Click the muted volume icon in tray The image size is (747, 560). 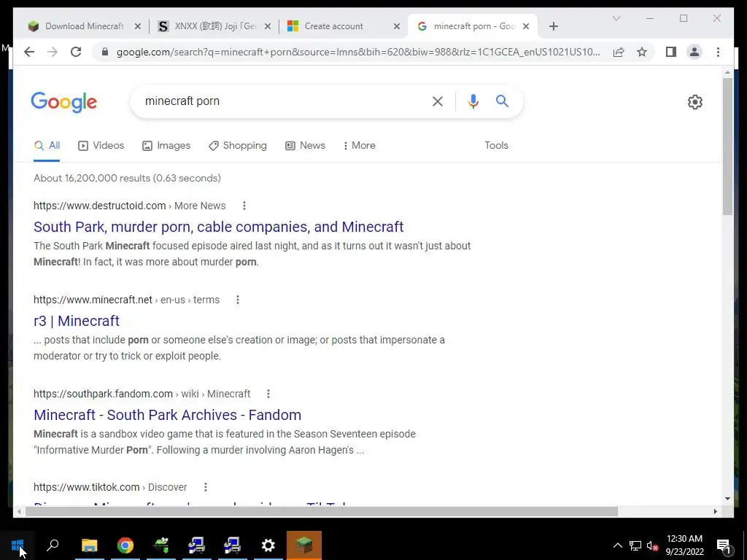tap(652, 545)
